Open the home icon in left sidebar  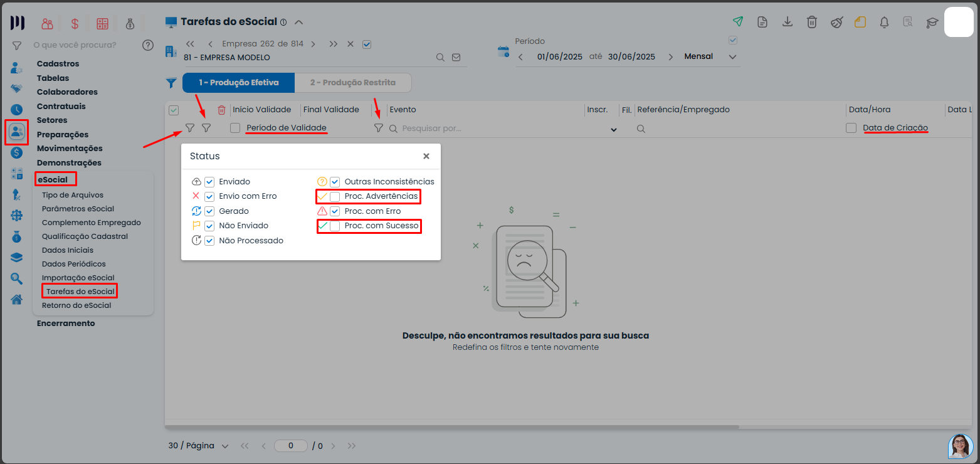point(17,299)
